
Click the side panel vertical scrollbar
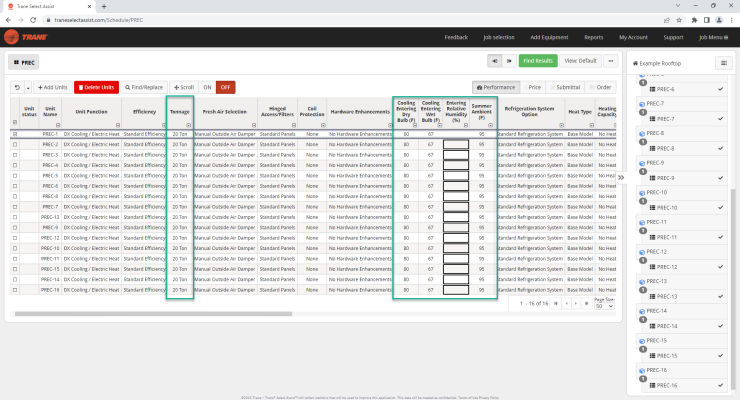click(x=733, y=288)
